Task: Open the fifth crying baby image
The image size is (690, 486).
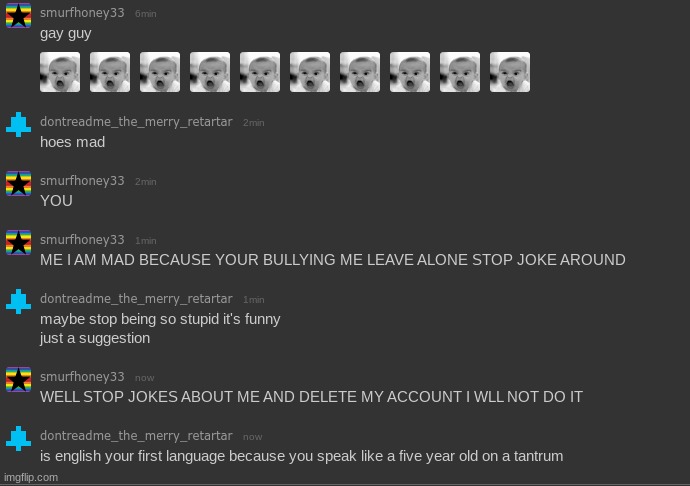Action: click(260, 72)
